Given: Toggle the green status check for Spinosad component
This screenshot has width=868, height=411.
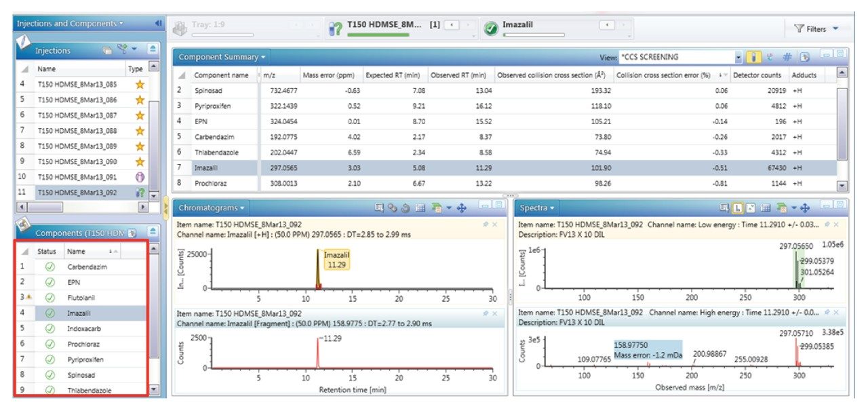Looking at the screenshot, I should pos(50,374).
